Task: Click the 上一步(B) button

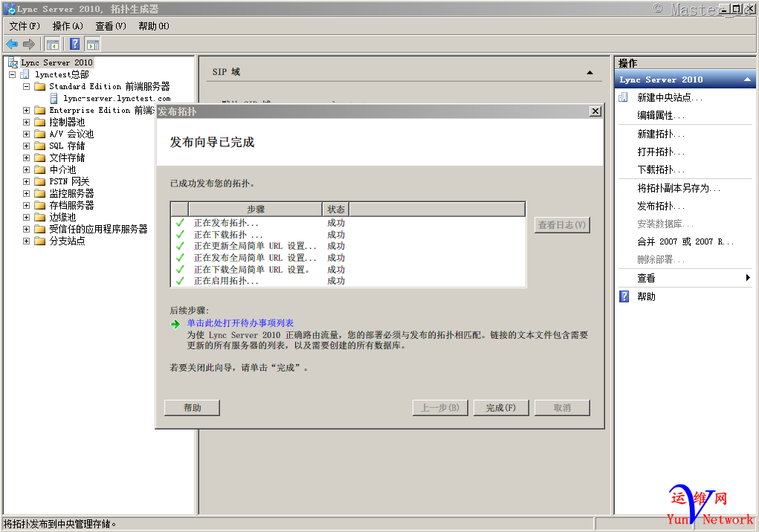Action: tap(440, 408)
